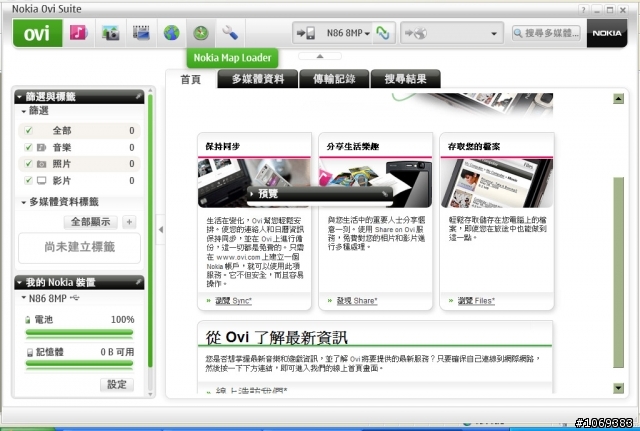
Task: Click the 分享生活樂趣 card image
Action: [375, 183]
